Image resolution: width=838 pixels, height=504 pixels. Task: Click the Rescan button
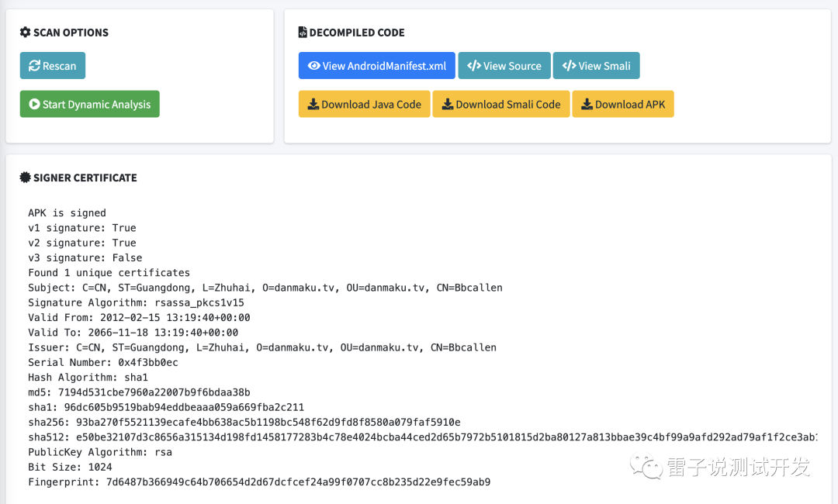click(x=53, y=66)
